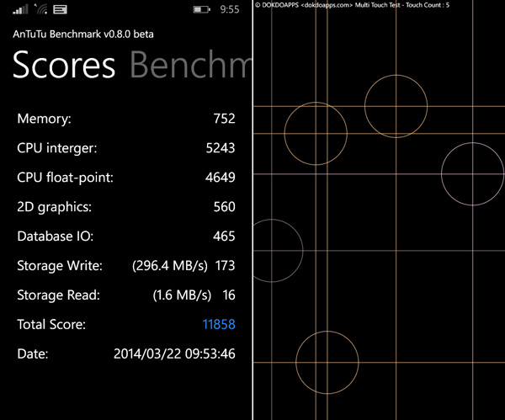Tap the DOKDOAPPS Multi Touch Test header text

tap(352, 5)
